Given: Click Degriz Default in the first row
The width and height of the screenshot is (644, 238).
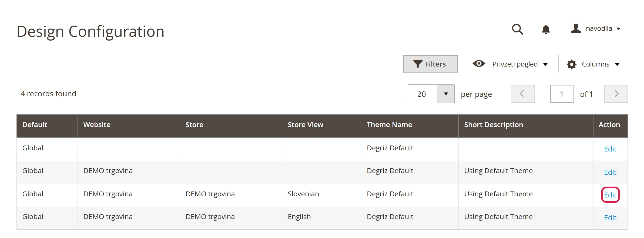Looking at the screenshot, I should pyautogui.click(x=390, y=148).
